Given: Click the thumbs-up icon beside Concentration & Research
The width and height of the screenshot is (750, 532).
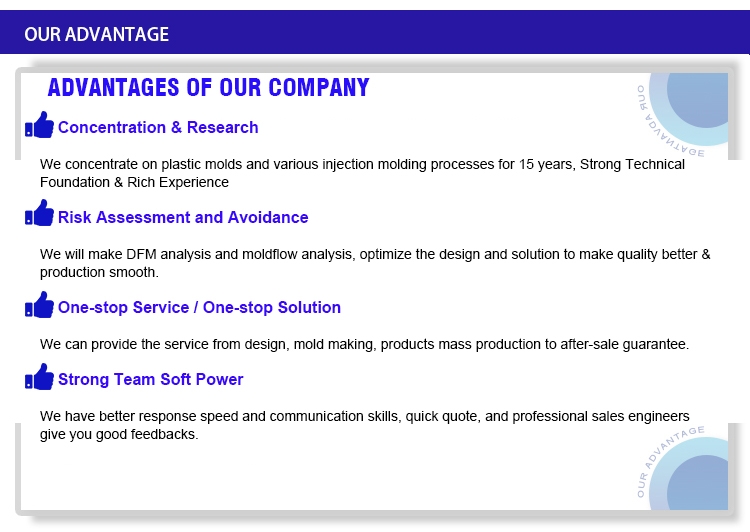Looking at the screenshot, I should pos(40,126).
